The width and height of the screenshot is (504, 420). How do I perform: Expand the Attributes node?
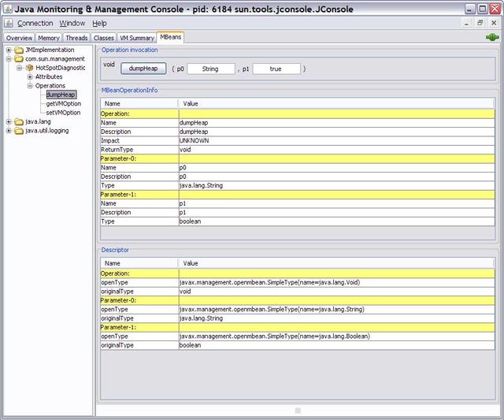[x=29, y=77]
